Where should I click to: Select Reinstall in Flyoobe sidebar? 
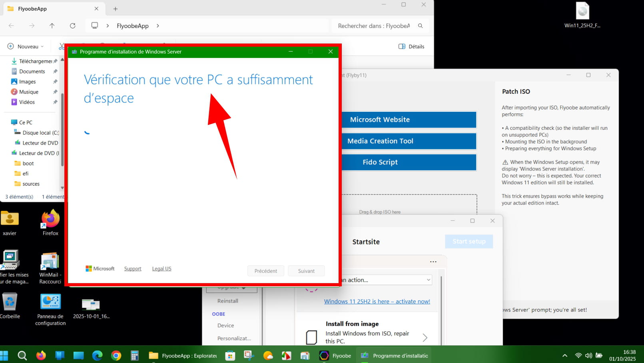(228, 301)
